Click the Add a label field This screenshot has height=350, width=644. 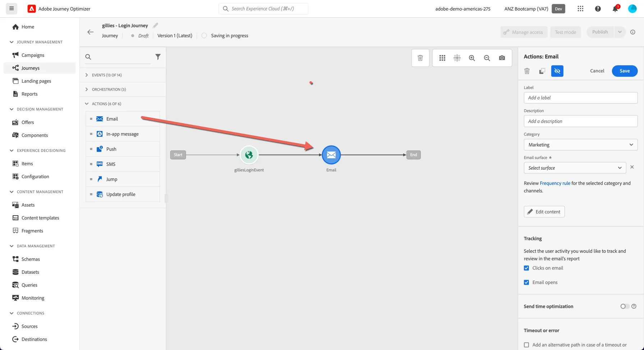(581, 98)
